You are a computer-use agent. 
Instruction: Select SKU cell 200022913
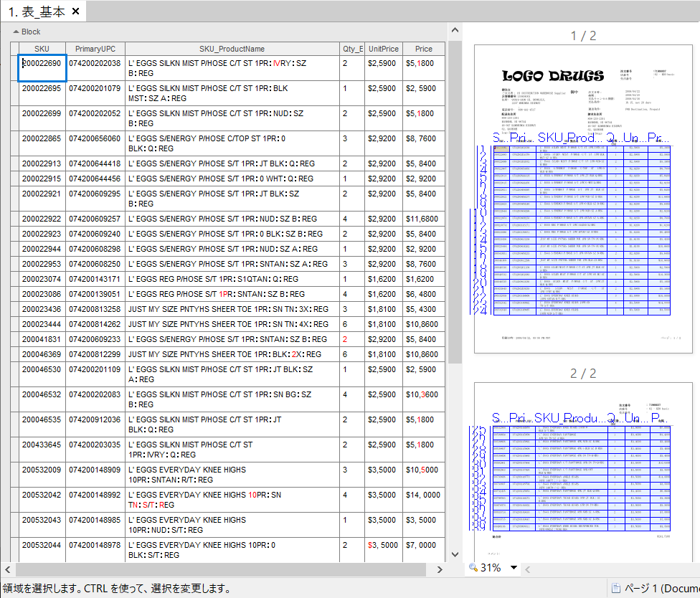coord(42,163)
